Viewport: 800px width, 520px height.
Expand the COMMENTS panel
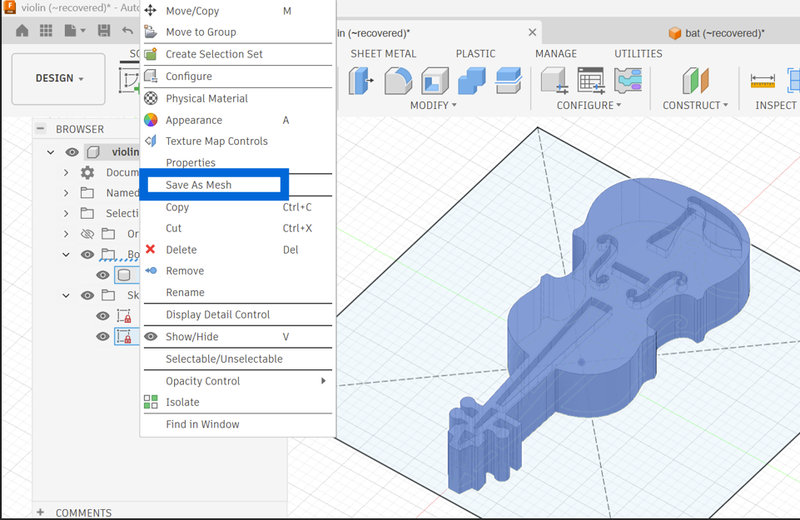coord(40,512)
